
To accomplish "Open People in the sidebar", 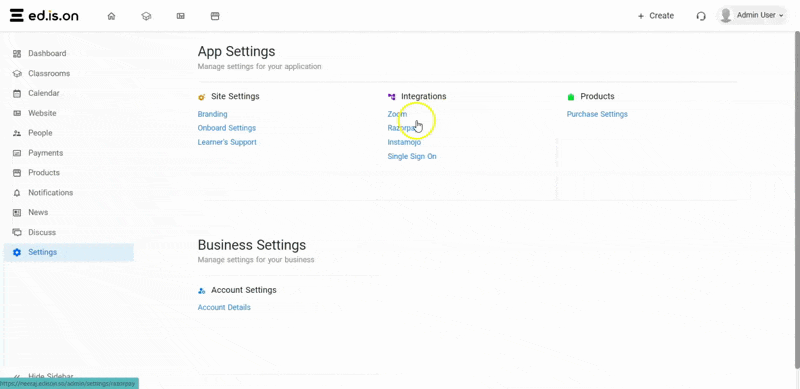I will [40, 133].
